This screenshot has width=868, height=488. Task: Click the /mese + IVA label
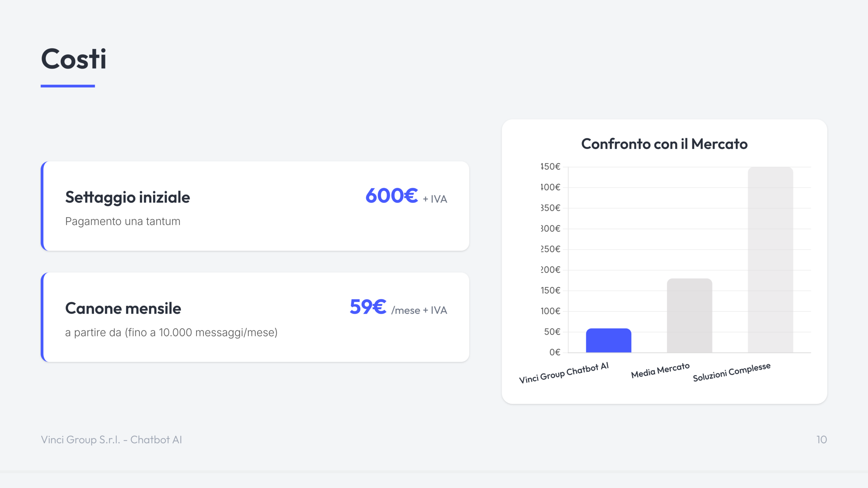[x=419, y=310]
